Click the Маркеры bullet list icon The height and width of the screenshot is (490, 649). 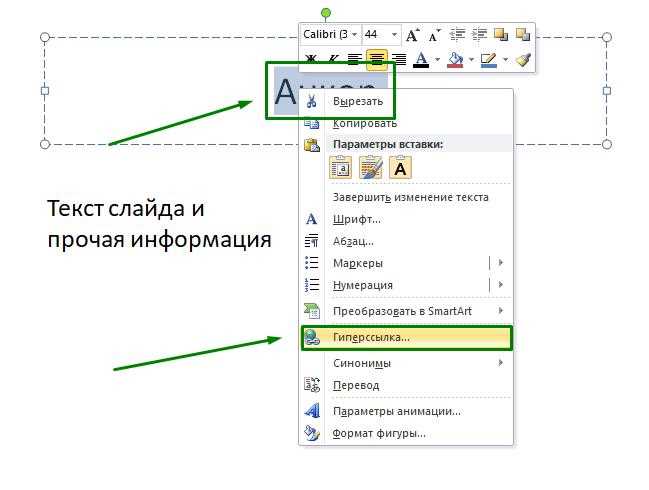(312, 263)
